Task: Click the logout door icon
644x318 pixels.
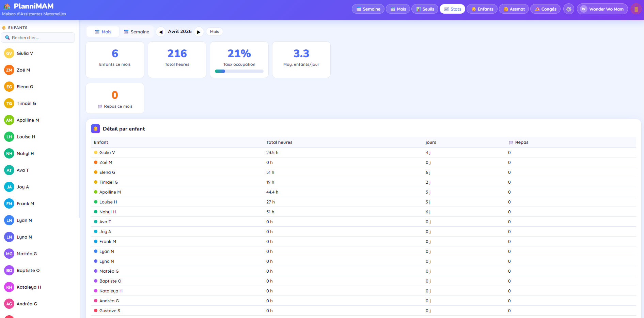Action: tap(635, 9)
